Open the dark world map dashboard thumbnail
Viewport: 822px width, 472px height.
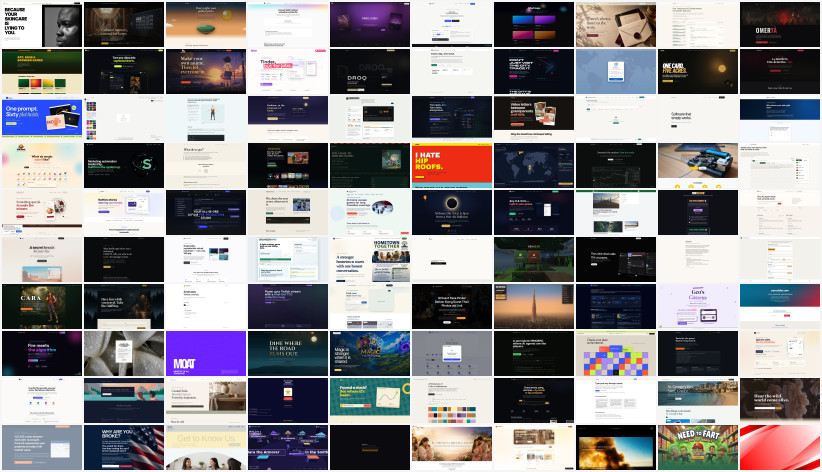click(534, 165)
